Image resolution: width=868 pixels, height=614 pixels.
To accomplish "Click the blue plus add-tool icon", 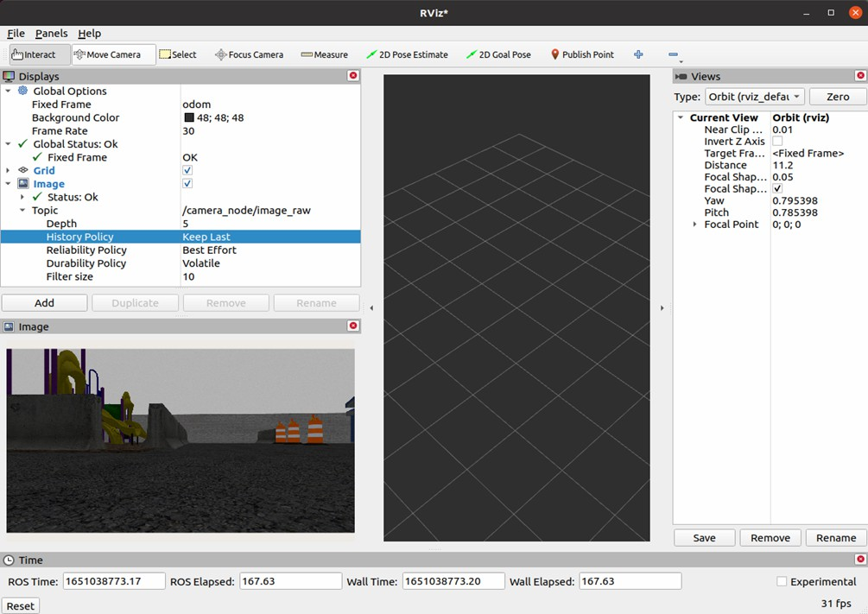I will [638, 54].
